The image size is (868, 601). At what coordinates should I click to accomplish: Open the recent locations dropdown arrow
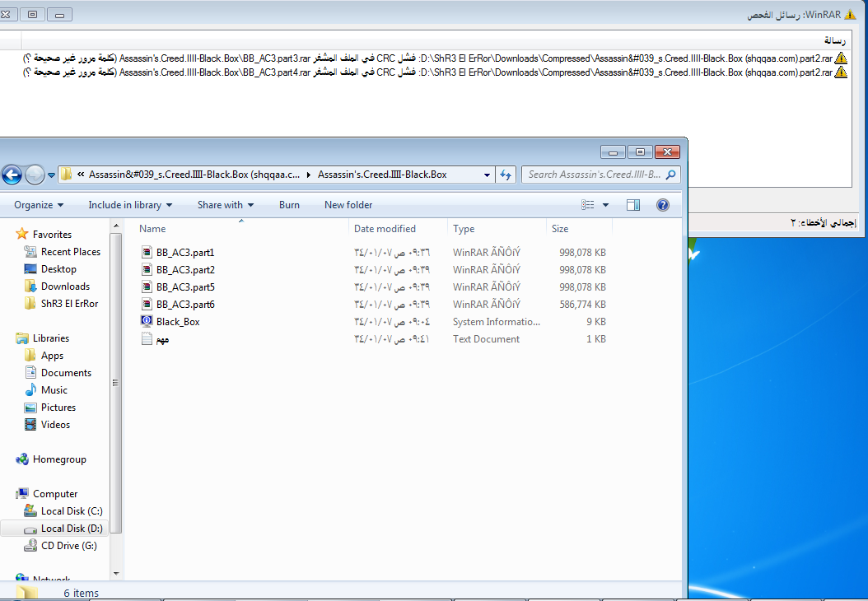(52, 175)
